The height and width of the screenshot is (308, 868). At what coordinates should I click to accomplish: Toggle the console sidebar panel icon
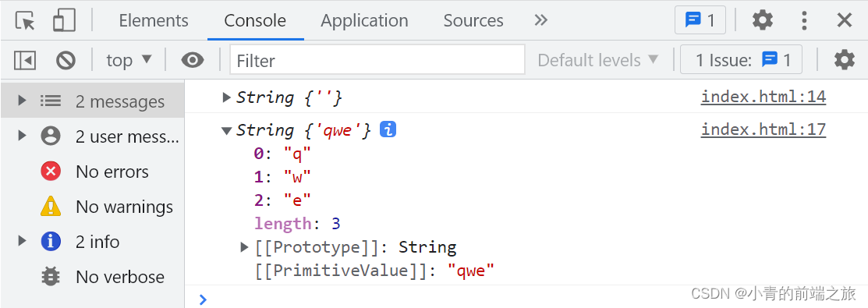pyautogui.click(x=25, y=60)
